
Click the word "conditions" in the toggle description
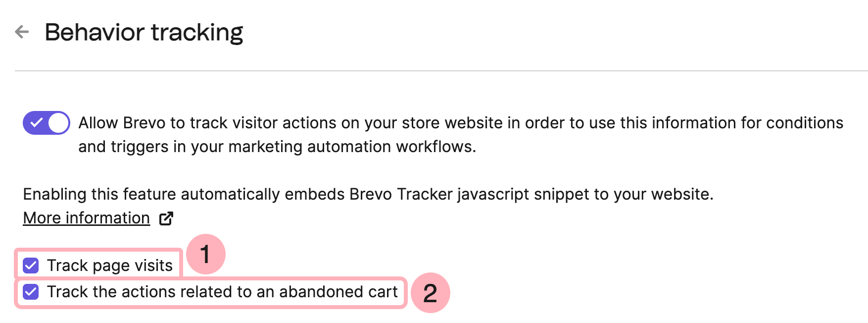(x=804, y=123)
